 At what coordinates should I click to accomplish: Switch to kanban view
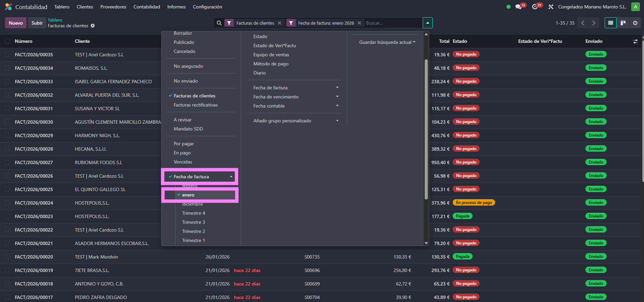tap(623, 23)
